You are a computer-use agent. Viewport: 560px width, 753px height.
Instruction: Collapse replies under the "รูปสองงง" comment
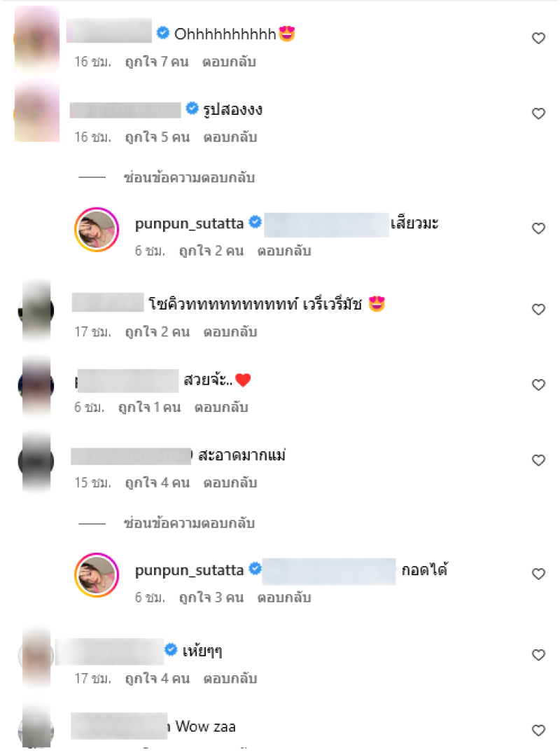click(x=189, y=178)
